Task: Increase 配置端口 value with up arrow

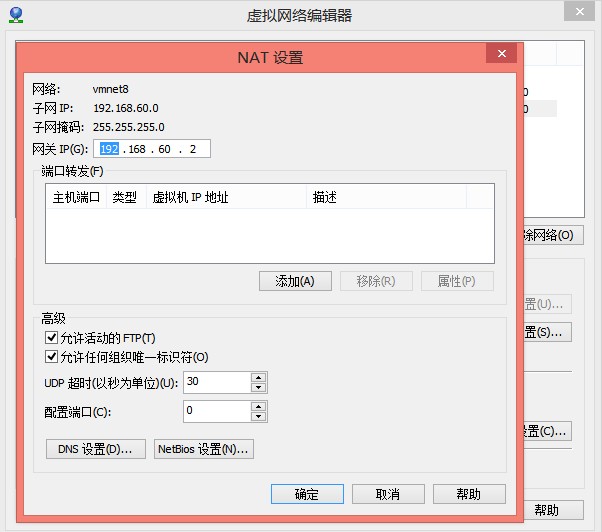Action: tap(258, 405)
